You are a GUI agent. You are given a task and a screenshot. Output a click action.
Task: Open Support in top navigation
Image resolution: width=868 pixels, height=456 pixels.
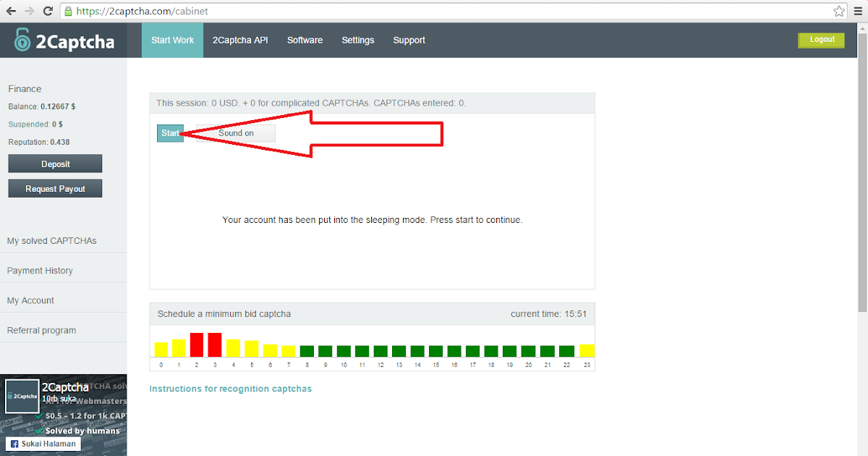coord(409,41)
